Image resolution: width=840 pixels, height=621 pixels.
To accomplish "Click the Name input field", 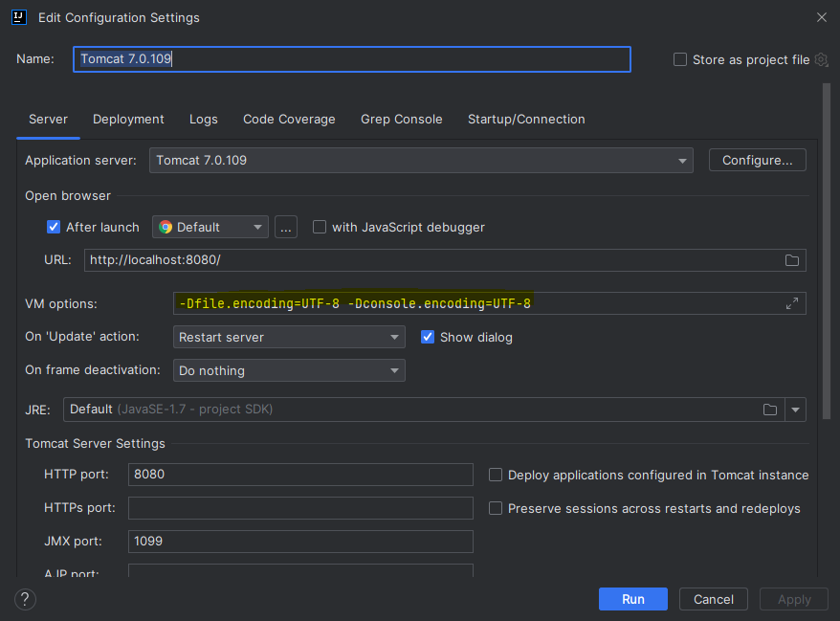I will (x=352, y=59).
